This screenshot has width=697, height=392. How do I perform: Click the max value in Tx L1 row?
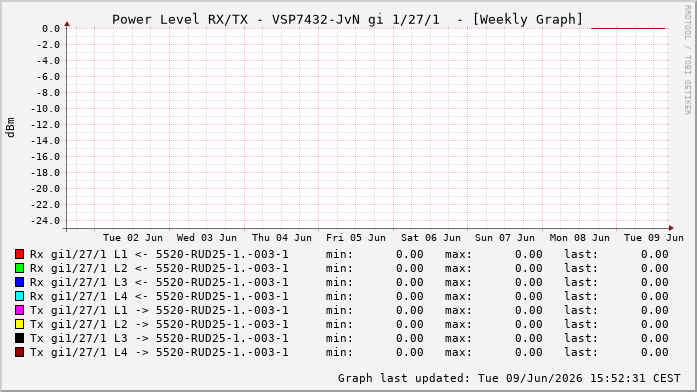[529, 311]
